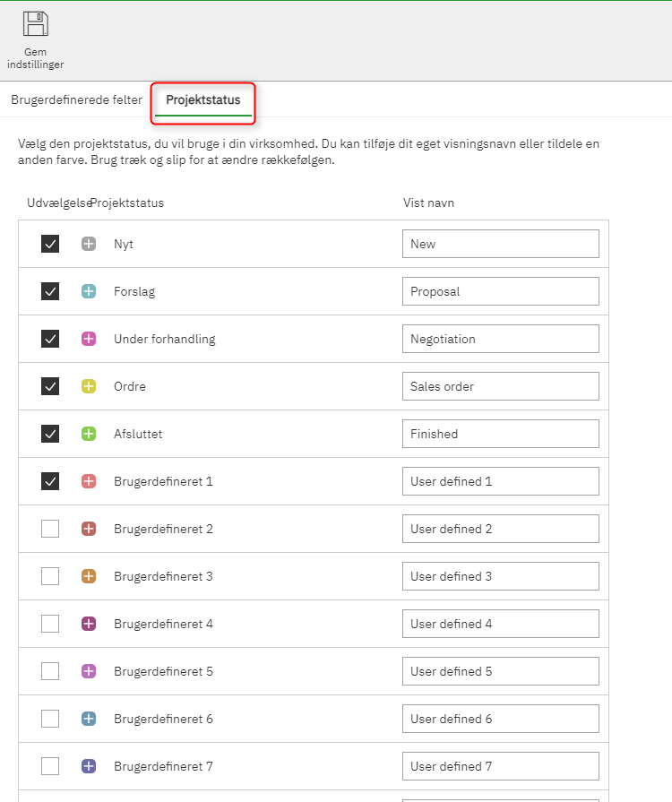Focus the Sales order name field
This screenshot has width=672, height=802.
pos(500,386)
